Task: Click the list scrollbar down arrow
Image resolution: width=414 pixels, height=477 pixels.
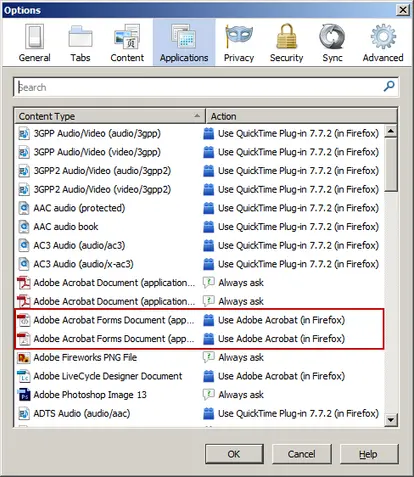Action: pos(391,419)
